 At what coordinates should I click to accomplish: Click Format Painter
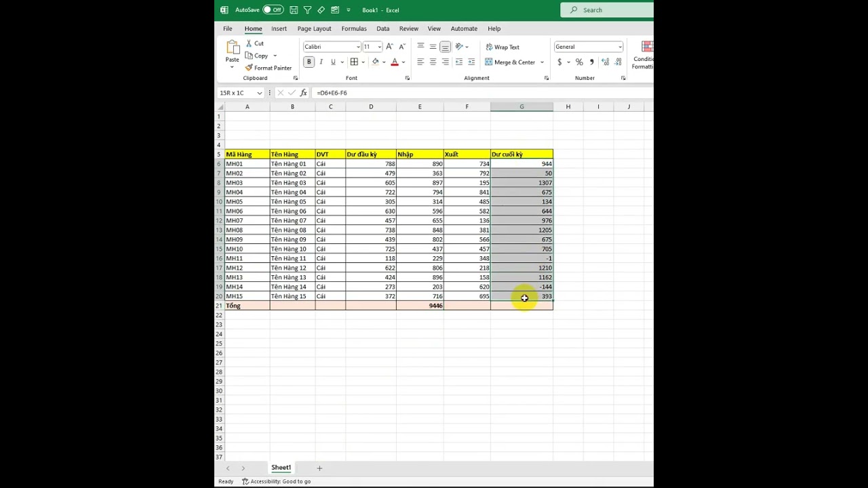(269, 68)
